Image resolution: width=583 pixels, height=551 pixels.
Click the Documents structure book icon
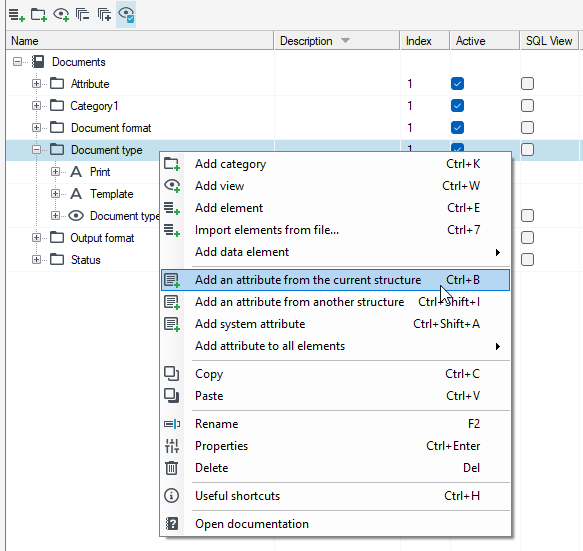click(x=38, y=62)
